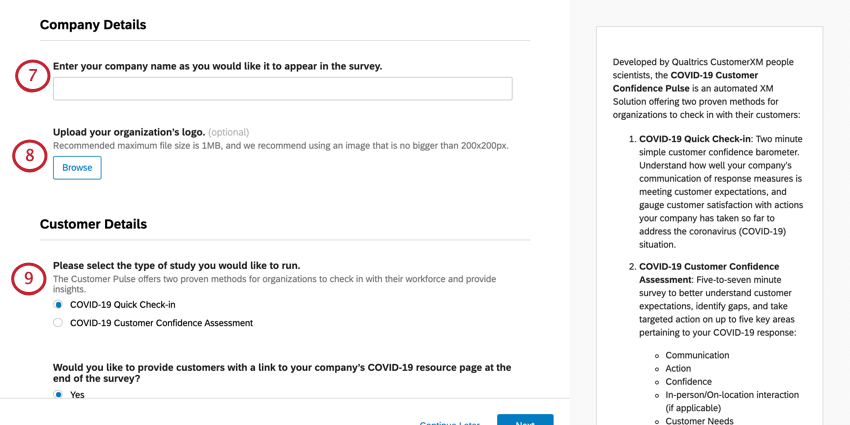Viewport: 850px width, 425px height.
Task: Click the type of study question label
Action: (x=177, y=266)
